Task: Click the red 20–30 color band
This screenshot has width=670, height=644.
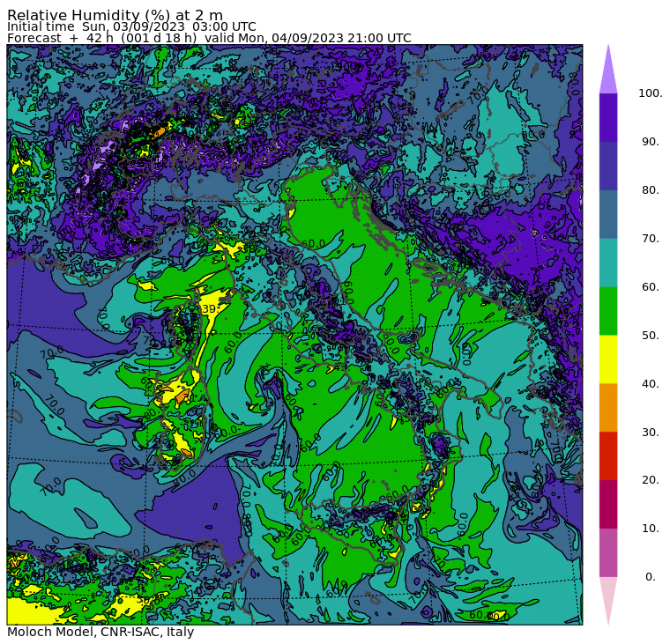Action: pyautogui.click(x=608, y=455)
